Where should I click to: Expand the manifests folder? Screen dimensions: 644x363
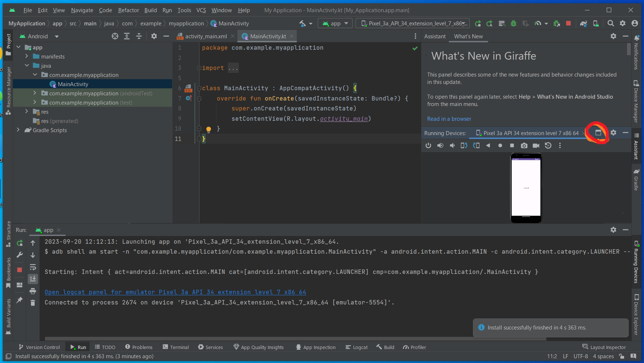click(x=27, y=56)
